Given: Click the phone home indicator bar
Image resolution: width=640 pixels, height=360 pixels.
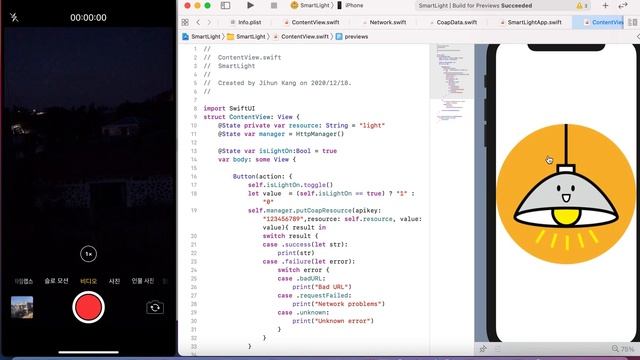Looking at the screenshot, I should [x=88, y=352].
